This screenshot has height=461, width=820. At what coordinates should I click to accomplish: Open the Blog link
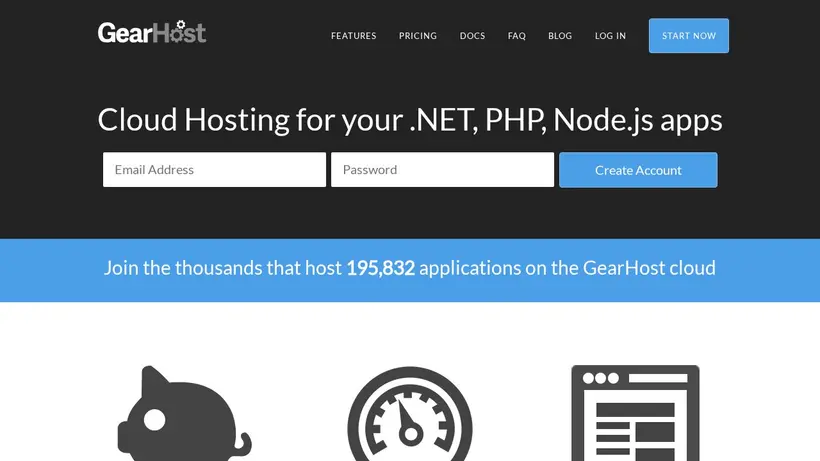[x=560, y=36]
